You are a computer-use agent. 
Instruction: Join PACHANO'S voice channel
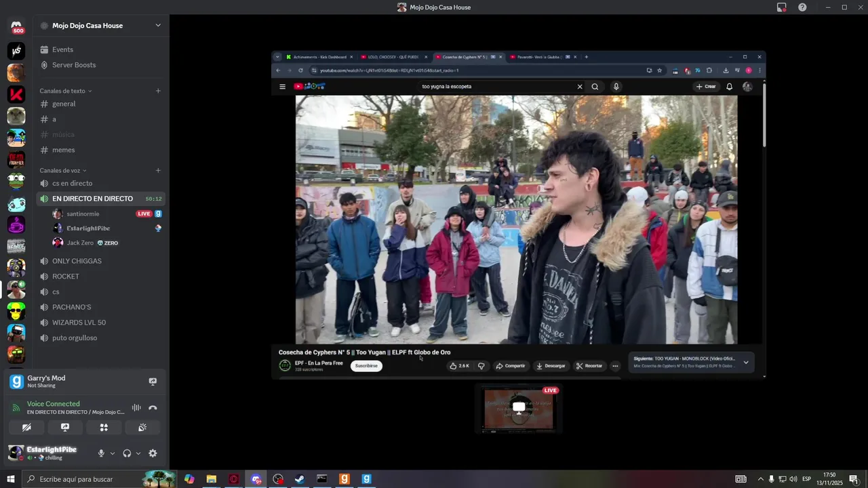(101, 307)
